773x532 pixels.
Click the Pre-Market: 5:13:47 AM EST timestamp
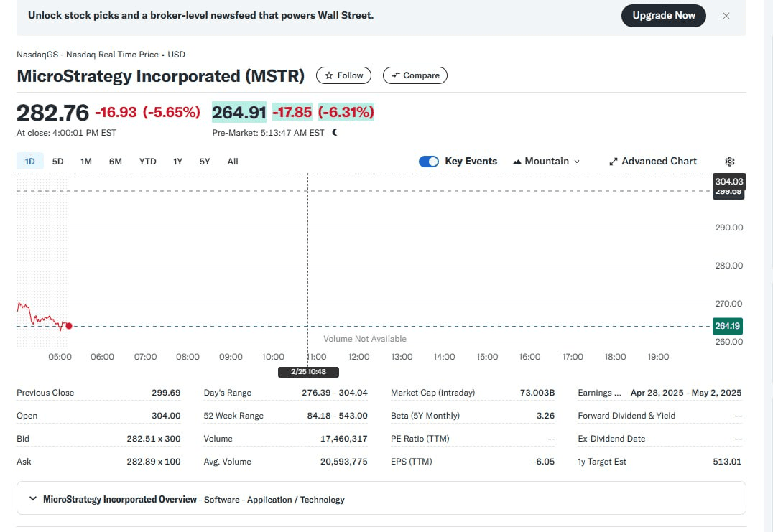tap(268, 133)
